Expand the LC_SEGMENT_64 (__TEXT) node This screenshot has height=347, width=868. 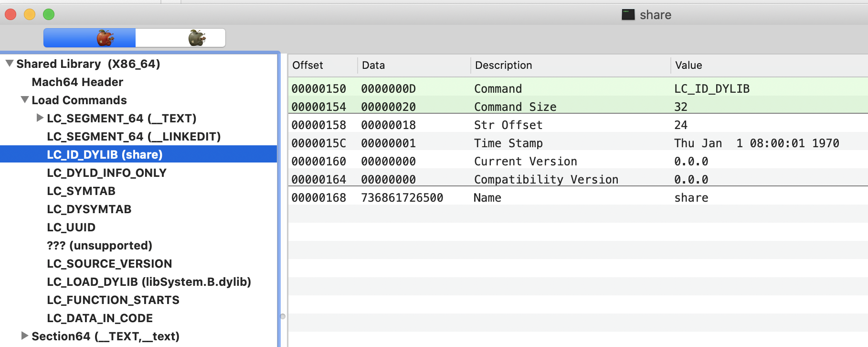(40, 118)
